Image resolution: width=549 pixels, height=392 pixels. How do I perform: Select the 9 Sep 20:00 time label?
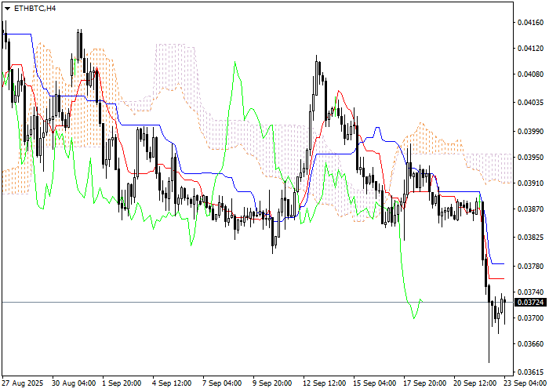(x=271, y=383)
